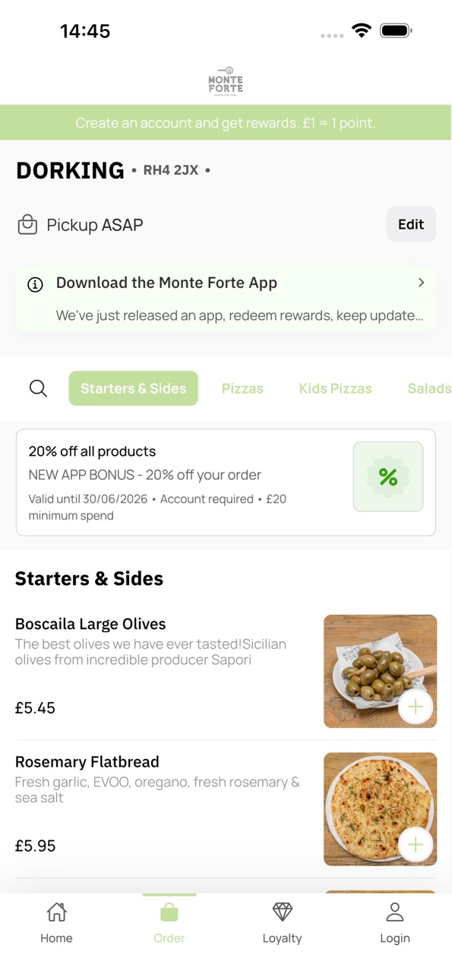Select the Starters & Sides tab
This screenshot has height=980, width=452.
pos(133,388)
